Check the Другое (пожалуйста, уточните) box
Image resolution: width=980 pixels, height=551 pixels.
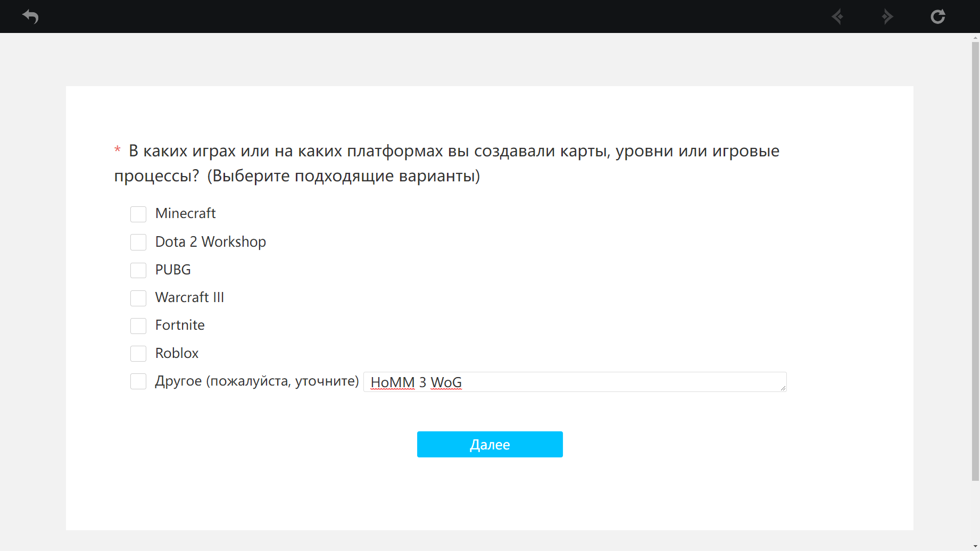138,381
